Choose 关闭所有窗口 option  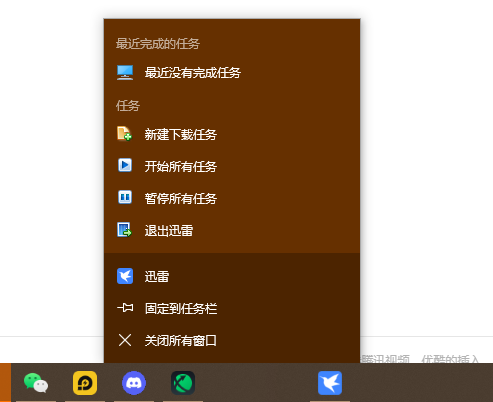click(232, 341)
